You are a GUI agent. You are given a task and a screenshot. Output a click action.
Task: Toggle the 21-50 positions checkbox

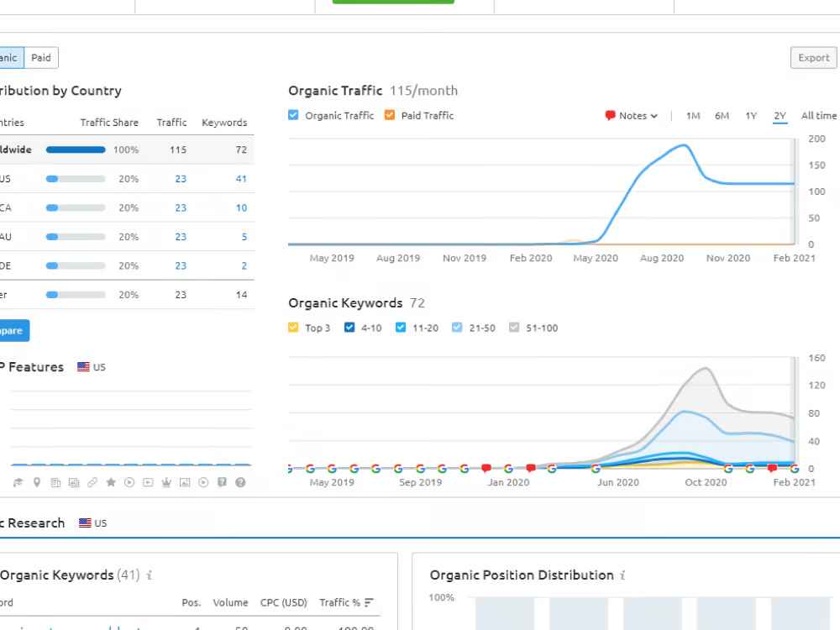tap(457, 328)
